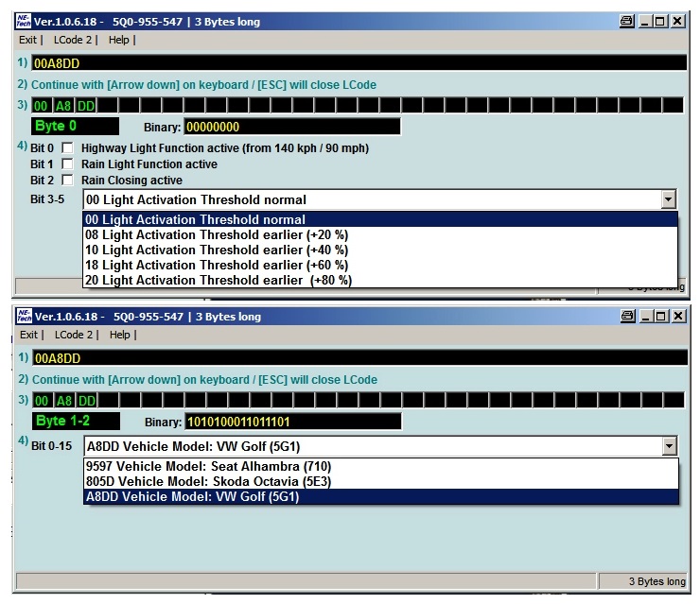Enable Highway Light Function active checkbox
The width and height of the screenshot is (700, 604).
[67, 148]
